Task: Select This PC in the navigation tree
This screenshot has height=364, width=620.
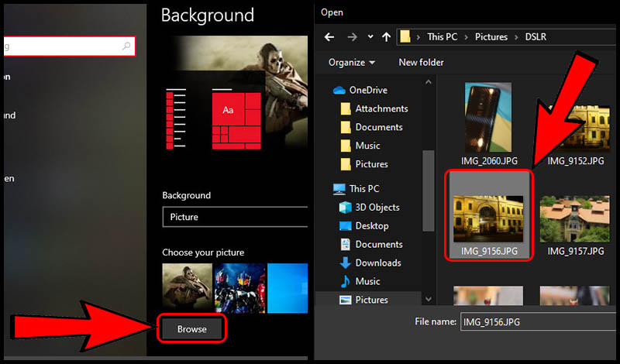Action: click(363, 189)
